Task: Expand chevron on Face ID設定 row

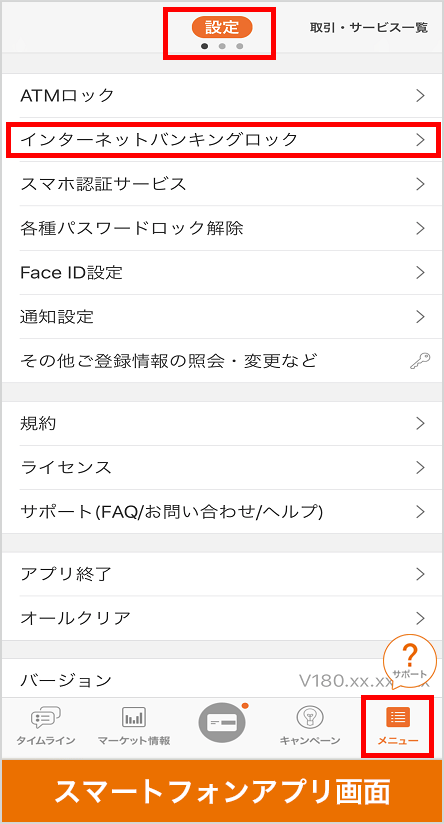Action: tap(420, 272)
